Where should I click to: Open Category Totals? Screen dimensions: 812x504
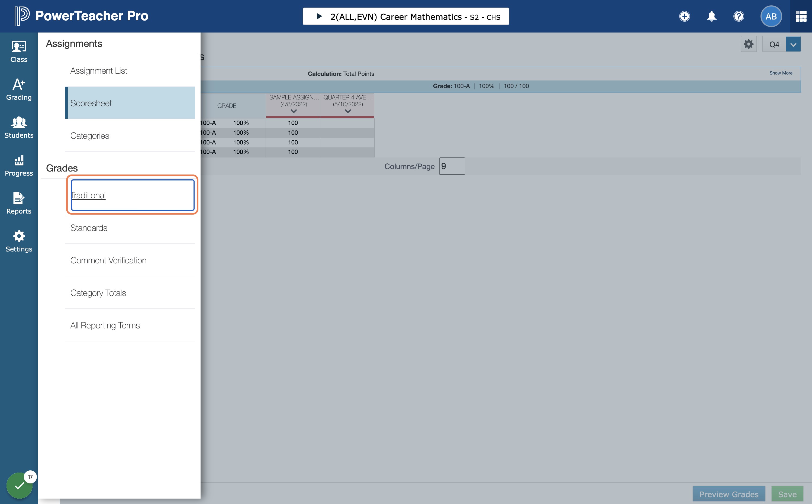tap(130, 293)
